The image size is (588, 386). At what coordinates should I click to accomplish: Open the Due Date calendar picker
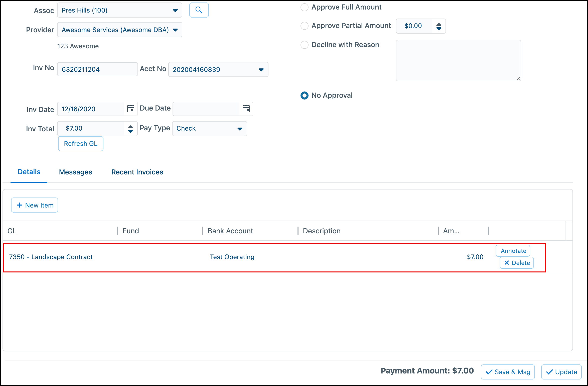pyautogui.click(x=246, y=109)
